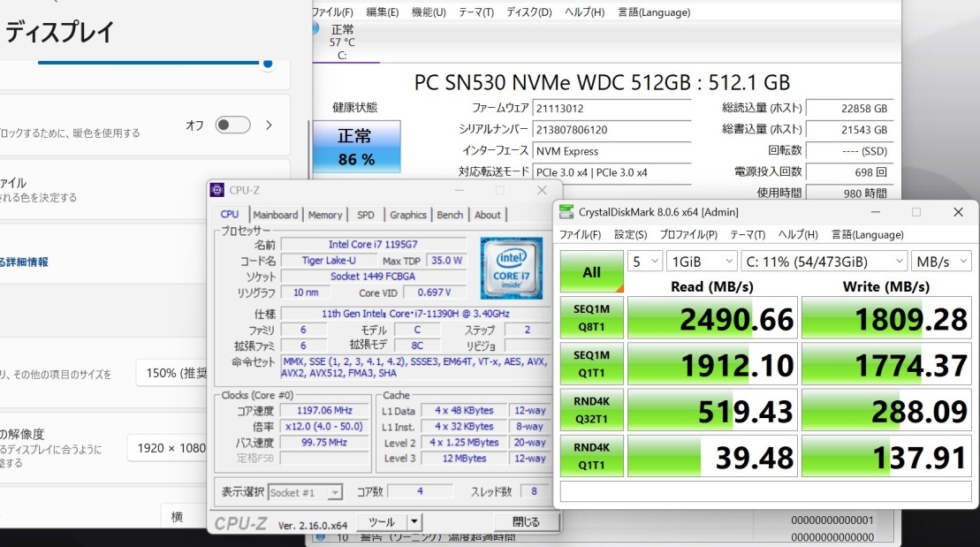Click the CPU-Z application icon in title bar
Screen dimensions: 980x547
tap(217, 190)
